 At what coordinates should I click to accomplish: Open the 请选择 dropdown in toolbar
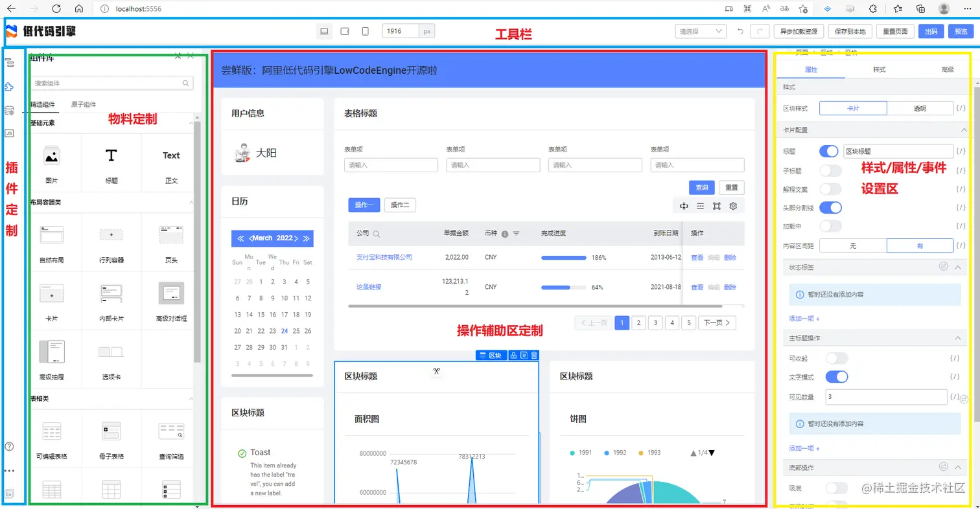coord(700,31)
